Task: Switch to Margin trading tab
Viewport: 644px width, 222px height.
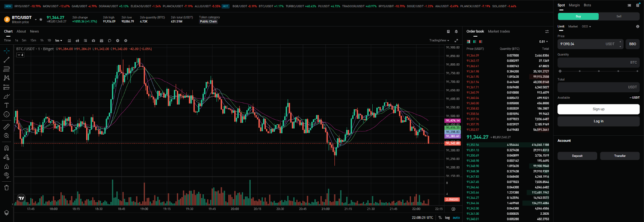Action: point(574,5)
